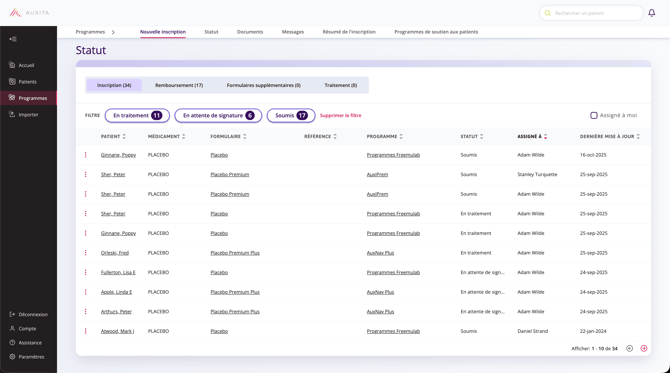Open row menu for Fullerton, Lisa E
The width and height of the screenshot is (670, 373).
[85, 272]
